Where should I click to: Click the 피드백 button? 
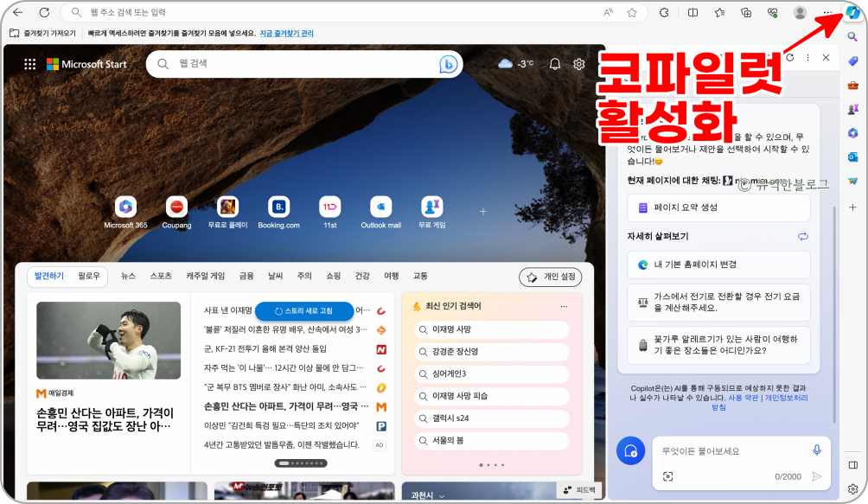(x=579, y=489)
